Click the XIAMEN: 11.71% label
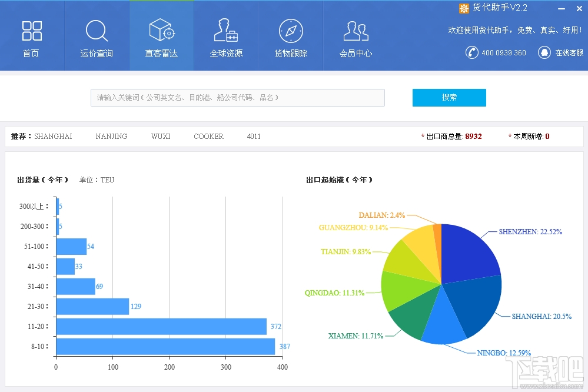The width and height of the screenshot is (588, 392). tap(356, 335)
